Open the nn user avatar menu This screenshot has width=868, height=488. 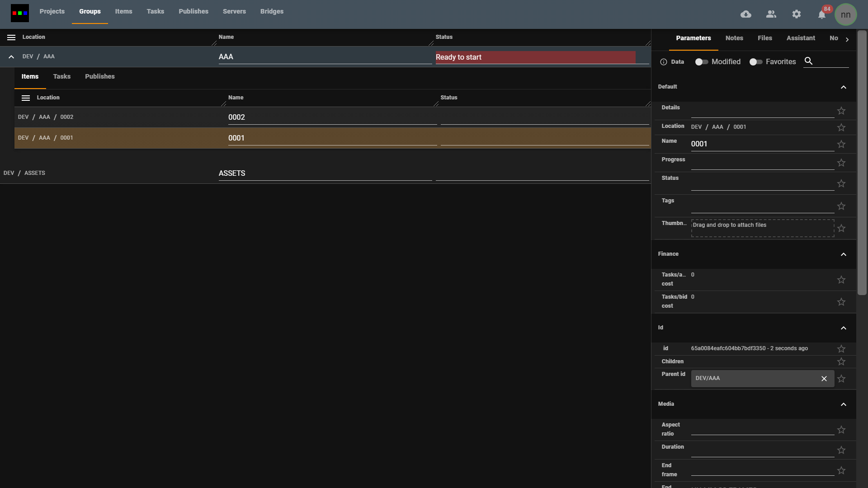(x=846, y=14)
